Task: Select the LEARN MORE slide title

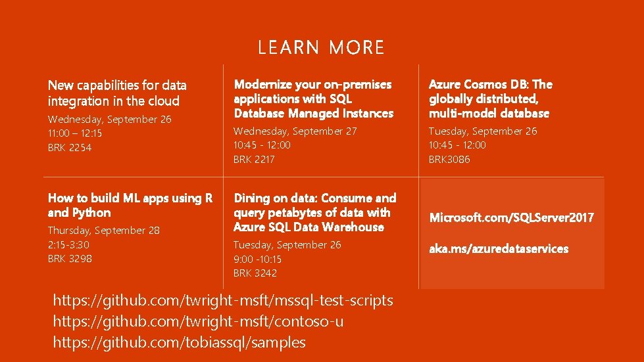Action: (x=321, y=47)
